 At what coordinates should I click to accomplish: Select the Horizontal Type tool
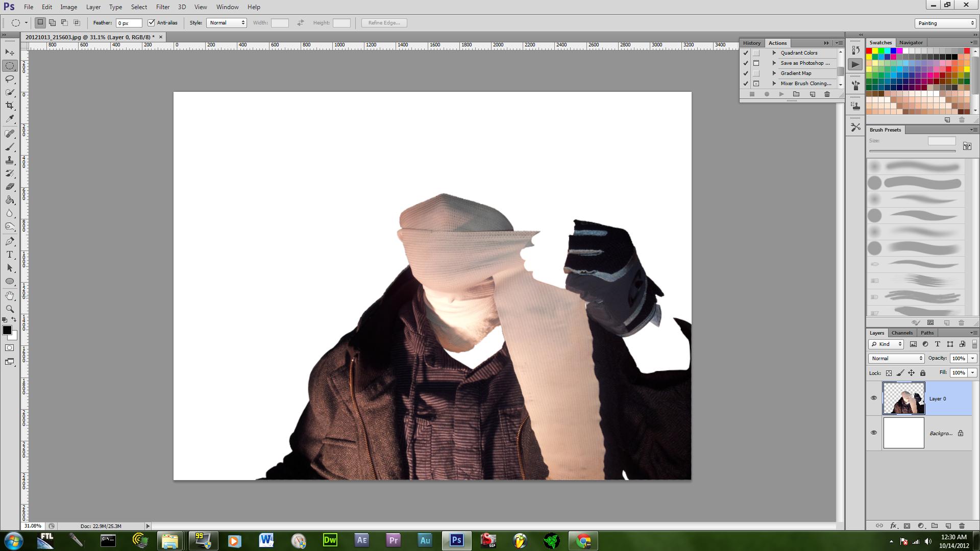pos(10,255)
